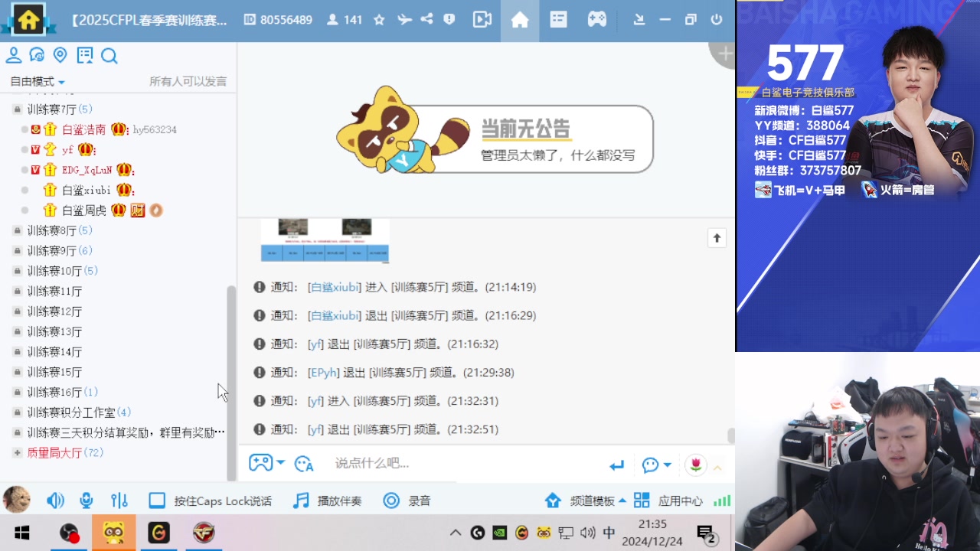Image resolution: width=980 pixels, height=551 pixels.
Task: Open the shared image thumbnail in chat
Action: pos(325,240)
